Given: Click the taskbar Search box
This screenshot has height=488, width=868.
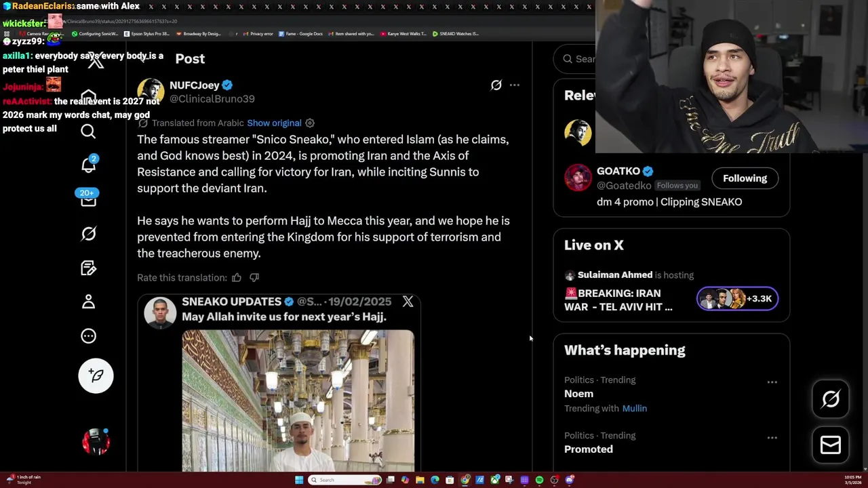Looking at the screenshot, I should click(344, 480).
